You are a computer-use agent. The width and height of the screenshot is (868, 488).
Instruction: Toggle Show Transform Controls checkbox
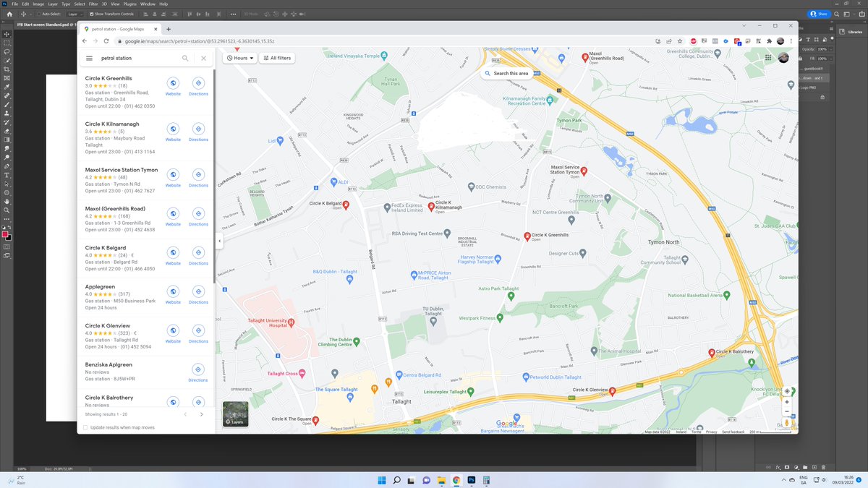tap(91, 14)
